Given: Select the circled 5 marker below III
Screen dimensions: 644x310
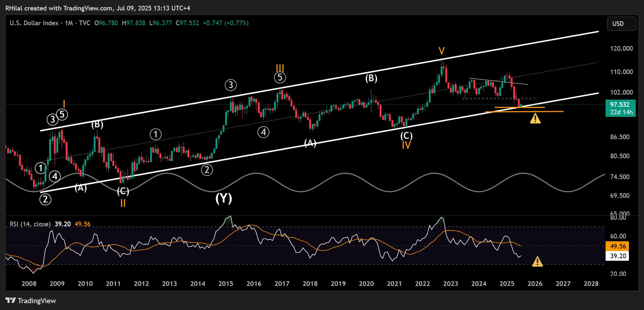Looking at the screenshot, I should pos(280,77).
